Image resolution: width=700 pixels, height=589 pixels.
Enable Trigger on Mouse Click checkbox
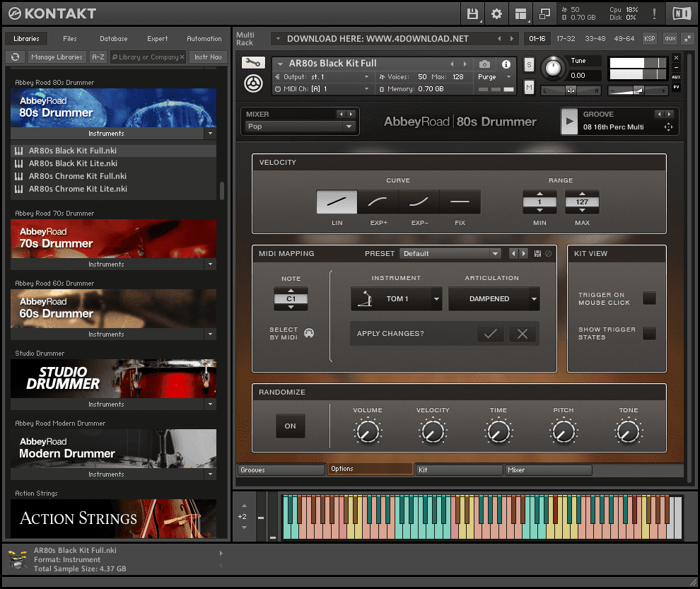649,298
